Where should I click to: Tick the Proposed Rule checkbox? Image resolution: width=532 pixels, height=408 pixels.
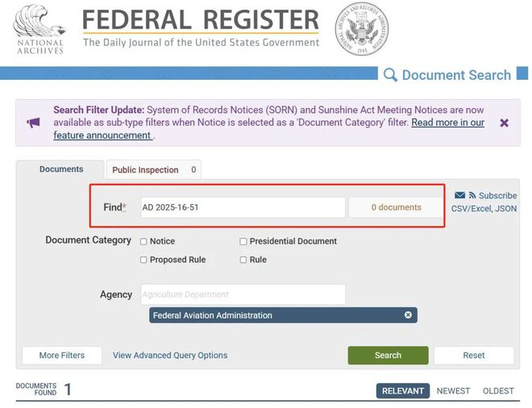143,260
